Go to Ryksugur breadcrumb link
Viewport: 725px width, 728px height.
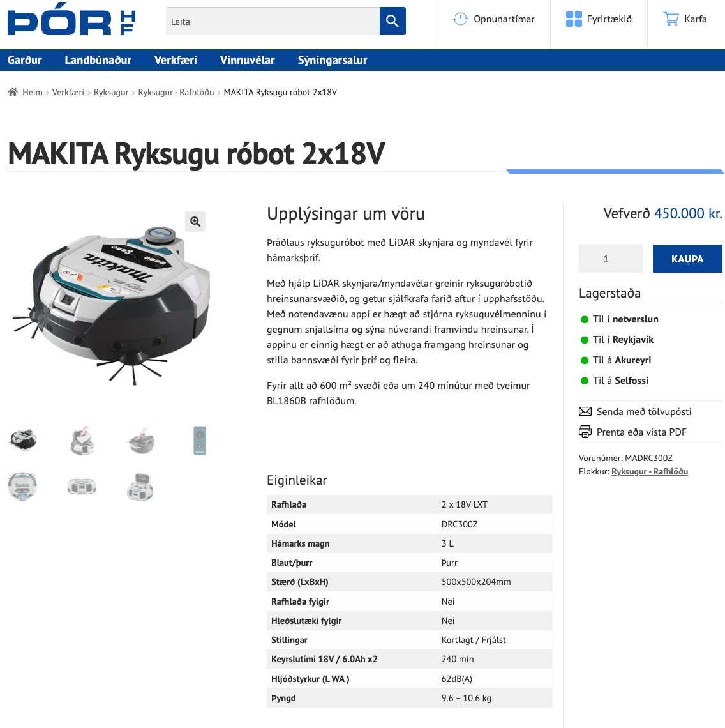click(x=111, y=92)
